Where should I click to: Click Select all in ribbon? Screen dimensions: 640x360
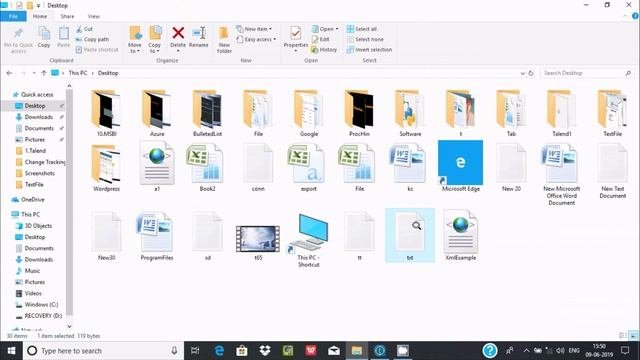coord(362,29)
